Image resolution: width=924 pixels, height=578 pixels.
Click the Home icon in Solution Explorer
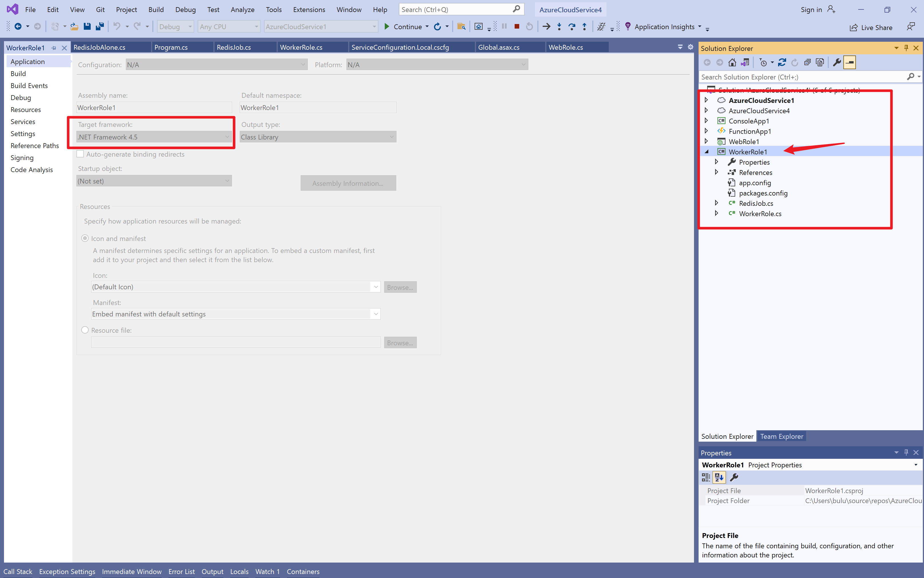(732, 62)
